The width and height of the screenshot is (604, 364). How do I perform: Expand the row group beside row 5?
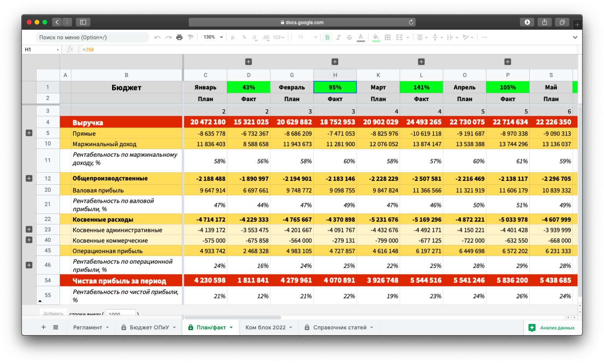(x=29, y=133)
